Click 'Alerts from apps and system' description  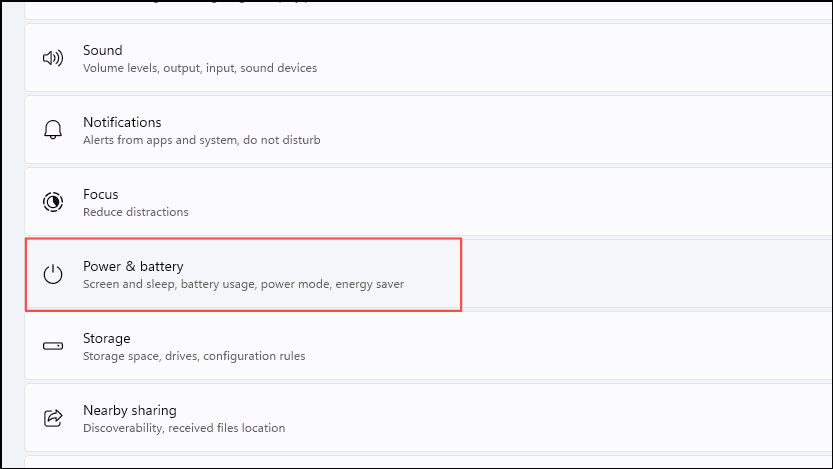pos(160,140)
